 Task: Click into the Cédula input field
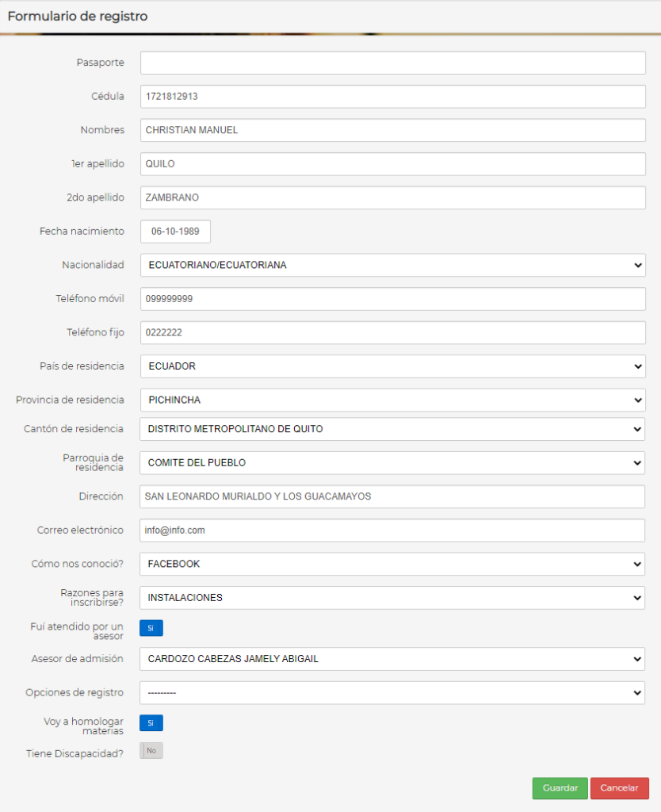(x=393, y=96)
